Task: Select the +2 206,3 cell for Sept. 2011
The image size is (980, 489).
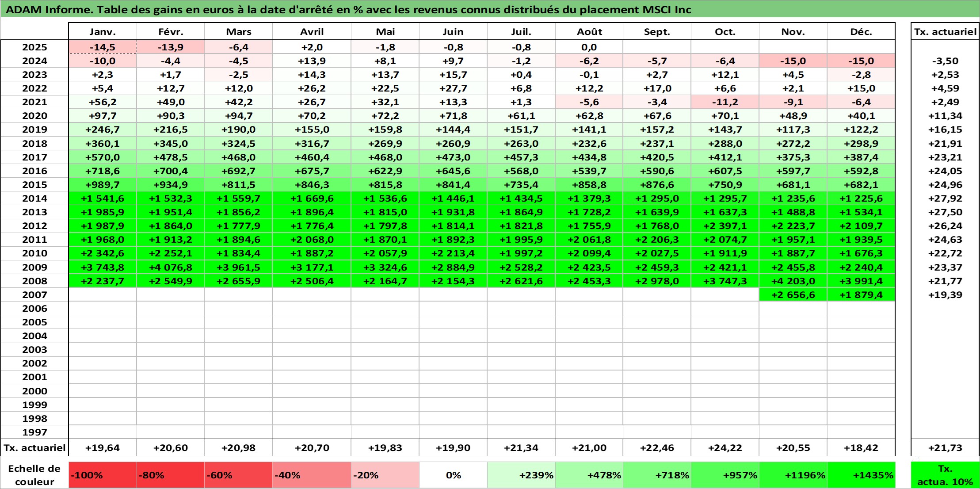Action: pyautogui.click(x=657, y=240)
